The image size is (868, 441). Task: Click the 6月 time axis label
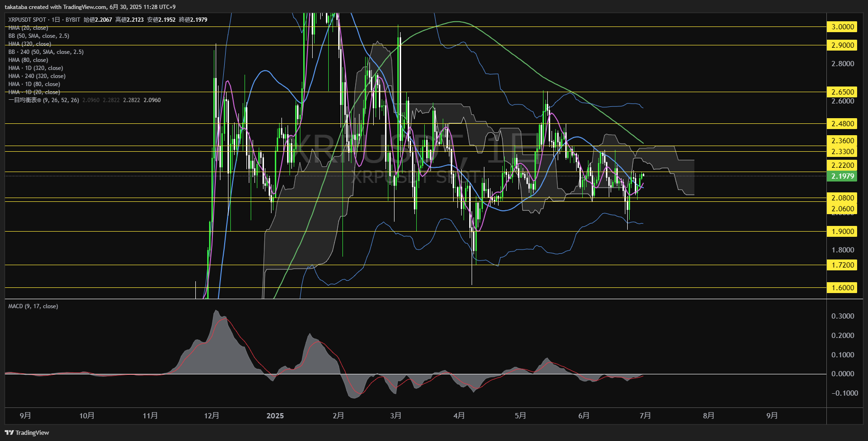click(584, 415)
